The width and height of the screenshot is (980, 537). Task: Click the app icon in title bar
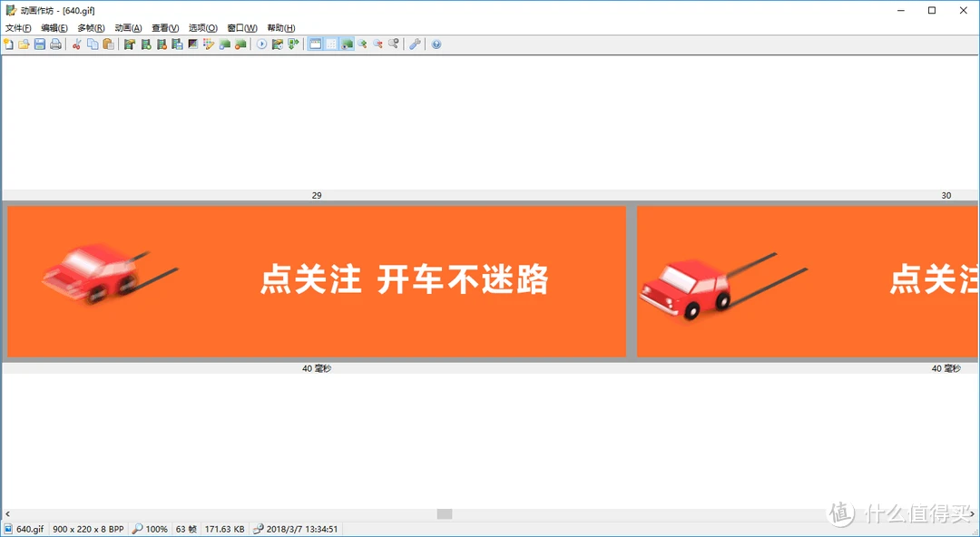pos(11,11)
